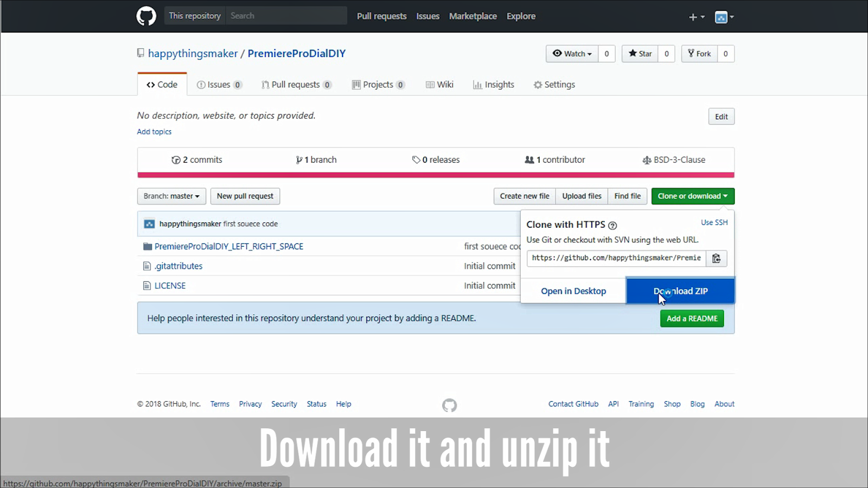The height and width of the screenshot is (488, 868).
Task: Go to Marketplace
Action: [x=473, y=16]
